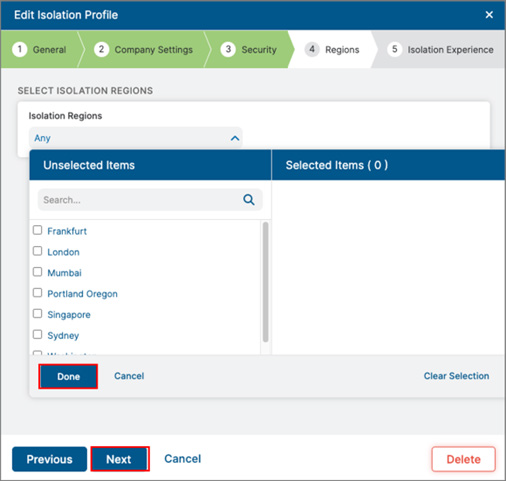
Task: Enable the Mumbai checkbox
Action: (x=37, y=272)
